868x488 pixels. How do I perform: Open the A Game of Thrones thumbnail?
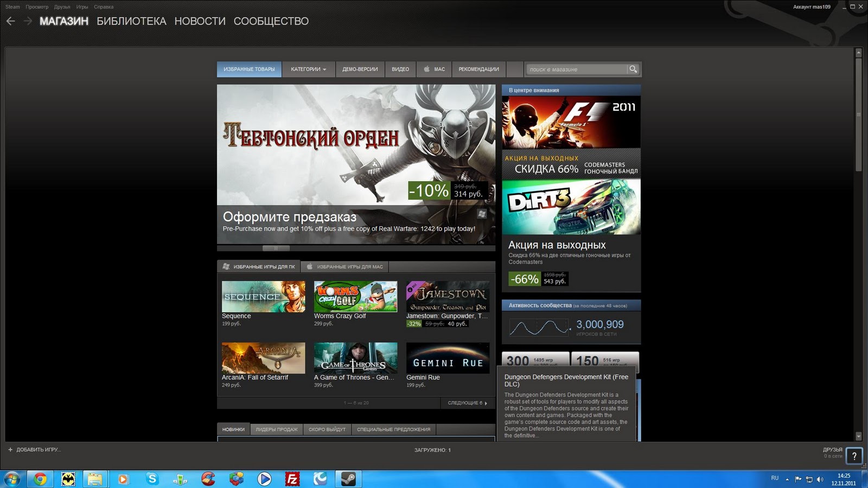pyautogui.click(x=356, y=358)
